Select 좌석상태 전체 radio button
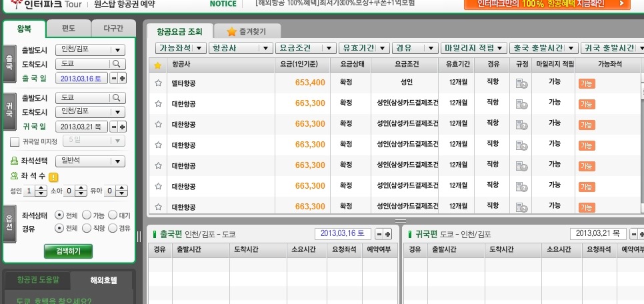Screen dimensions: 644x304 pyautogui.click(x=59, y=215)
